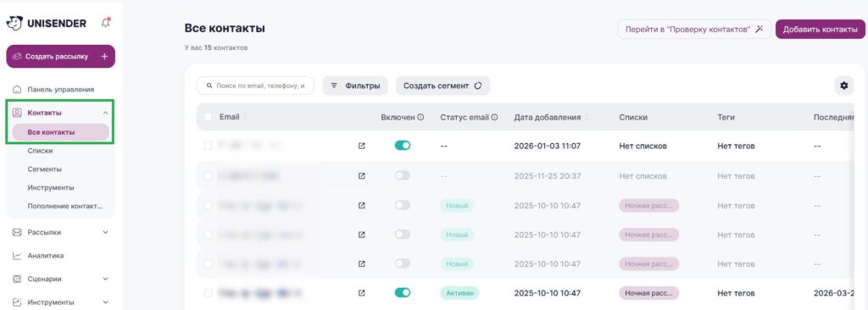Open contact card in the 2026-01-03 row

tap(361, 147)
